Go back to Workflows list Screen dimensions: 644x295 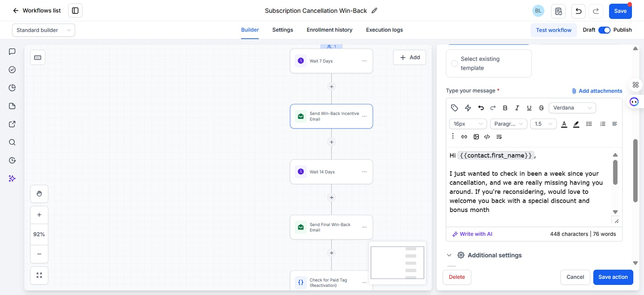click(37, 10)
